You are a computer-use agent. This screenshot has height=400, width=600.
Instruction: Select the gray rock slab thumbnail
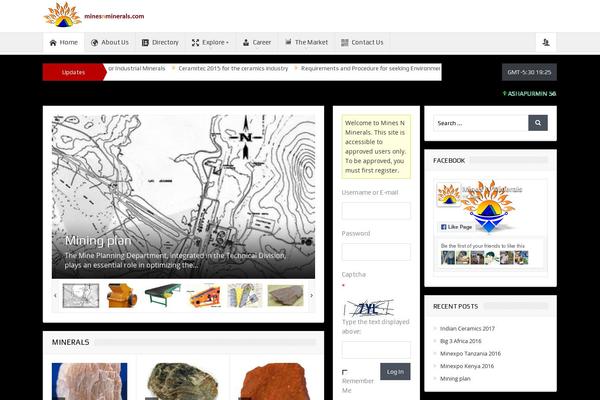[285, 296]
